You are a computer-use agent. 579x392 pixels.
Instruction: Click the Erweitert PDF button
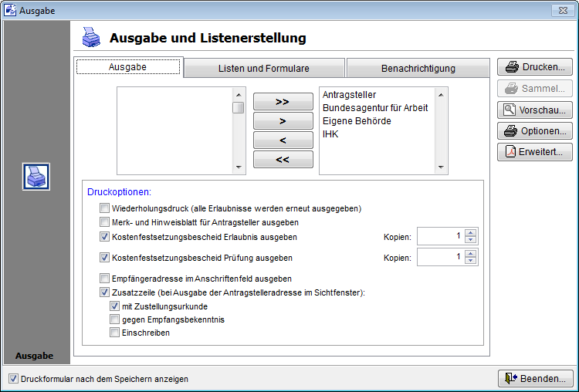click(x=534, y=152)
